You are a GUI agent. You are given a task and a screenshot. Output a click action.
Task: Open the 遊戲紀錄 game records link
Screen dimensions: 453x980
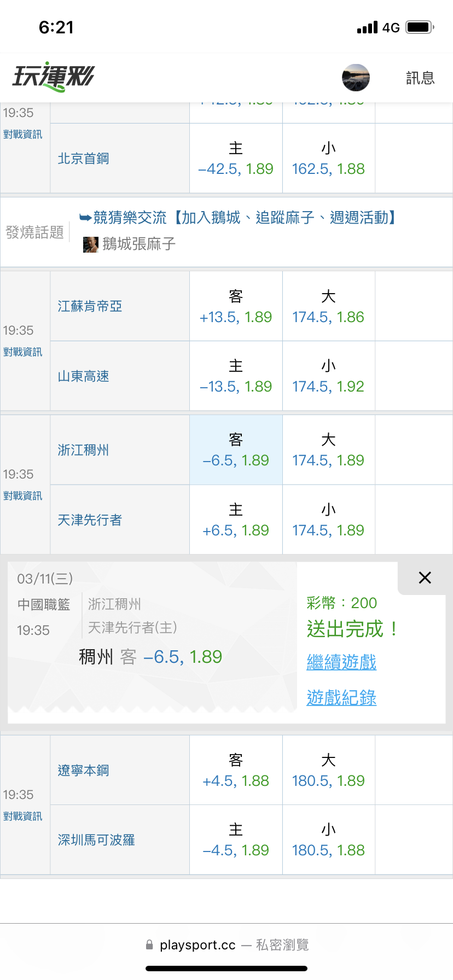341,698
